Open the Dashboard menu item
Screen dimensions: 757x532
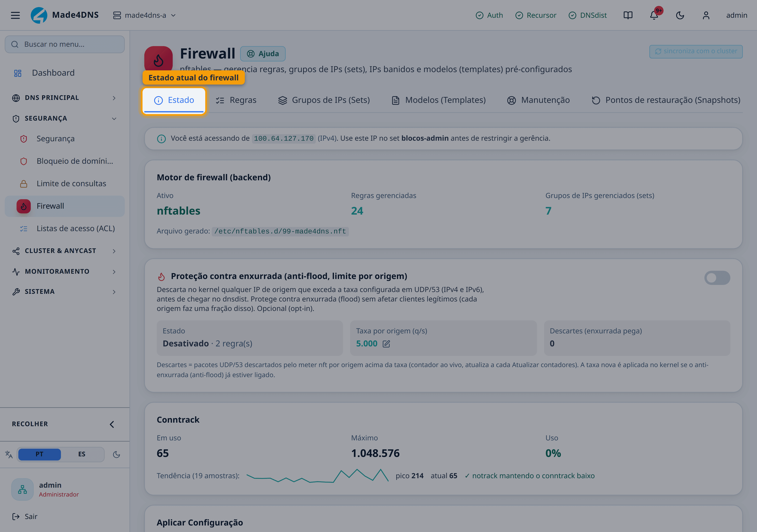(x=65, y=73)
